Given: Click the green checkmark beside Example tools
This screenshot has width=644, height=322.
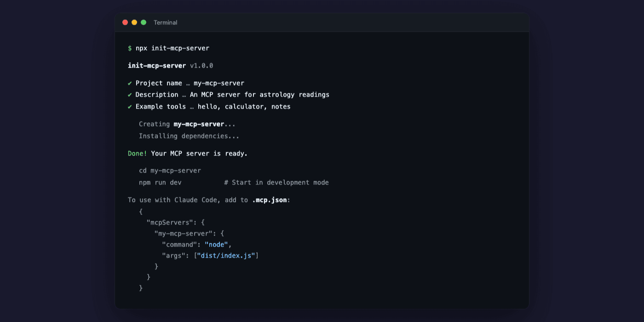Looking at the screenshot, I should [x=130, y=106].
